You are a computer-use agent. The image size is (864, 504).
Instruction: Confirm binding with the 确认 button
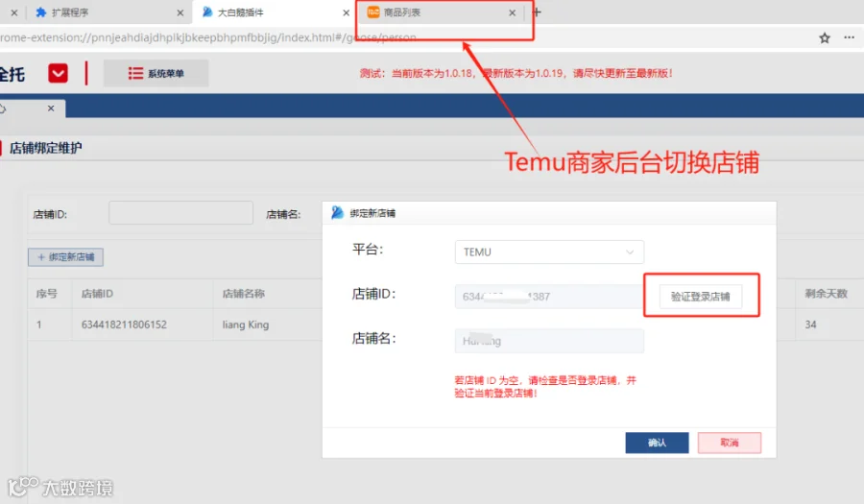coord(657,443)
